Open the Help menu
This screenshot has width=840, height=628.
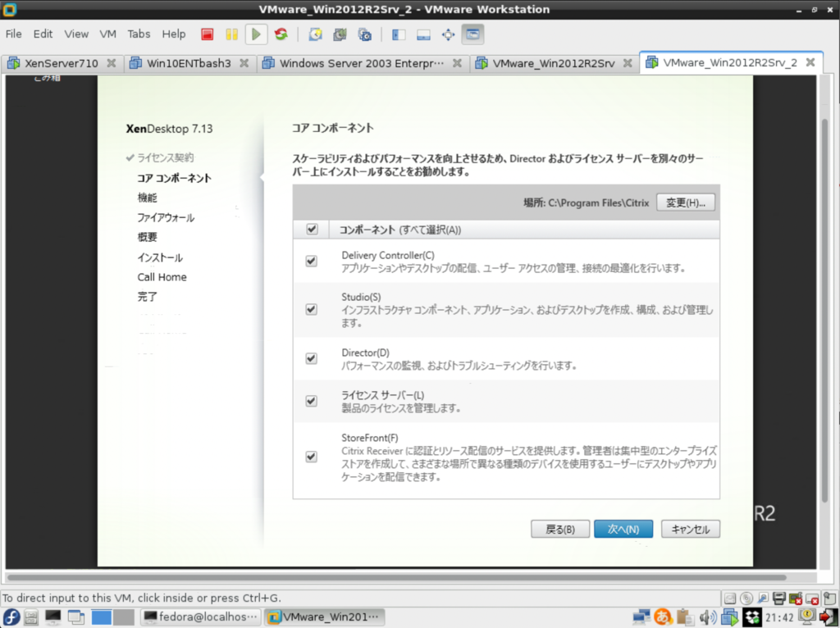coord(174,34)
